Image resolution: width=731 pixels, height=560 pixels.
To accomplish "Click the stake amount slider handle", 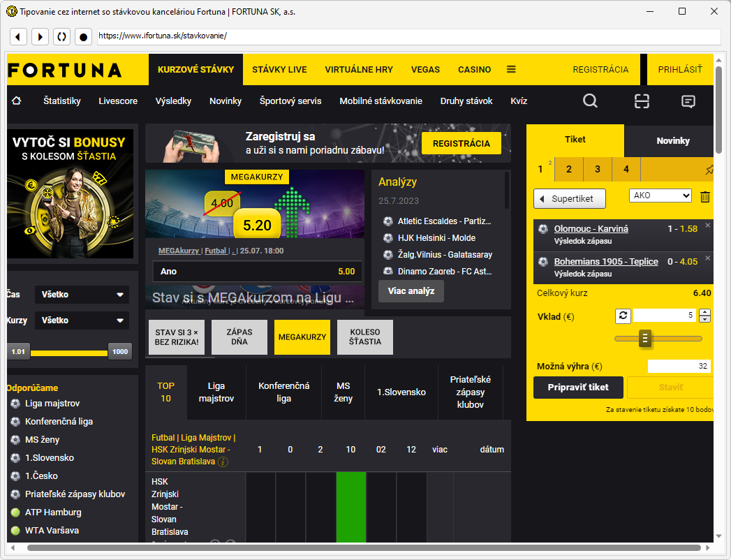I will point(645,339).
